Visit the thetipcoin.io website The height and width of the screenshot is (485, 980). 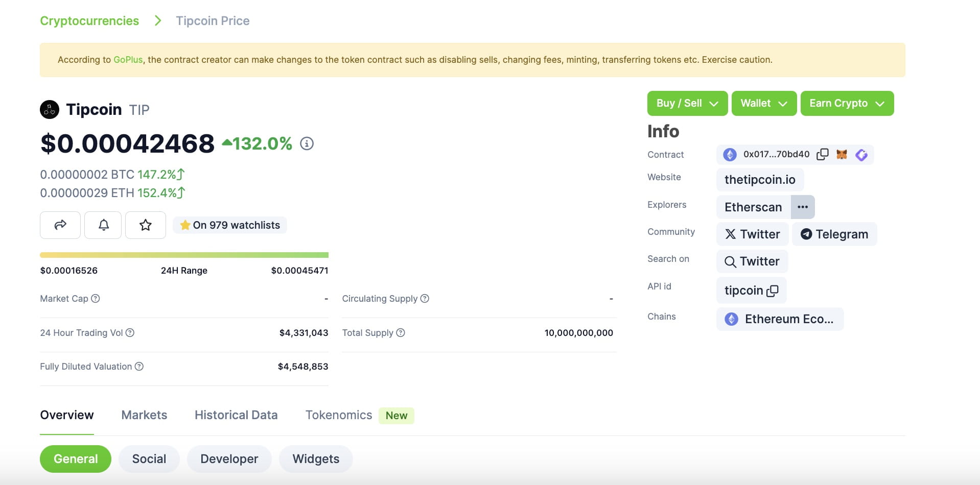click(759, 179)
